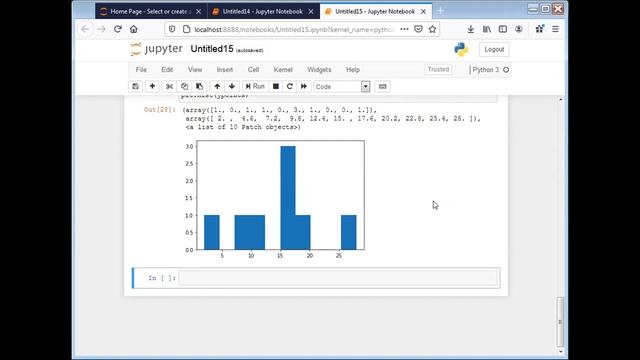Copy selected cells icon
The height and width of the screenshot is (360, 640).
point(184,87)
